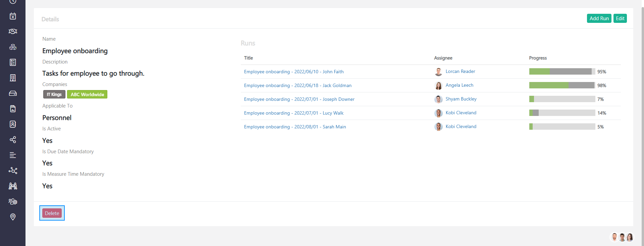Click the 95% progress bar
This screenshot has width=644, height=246.
[562, 72]
